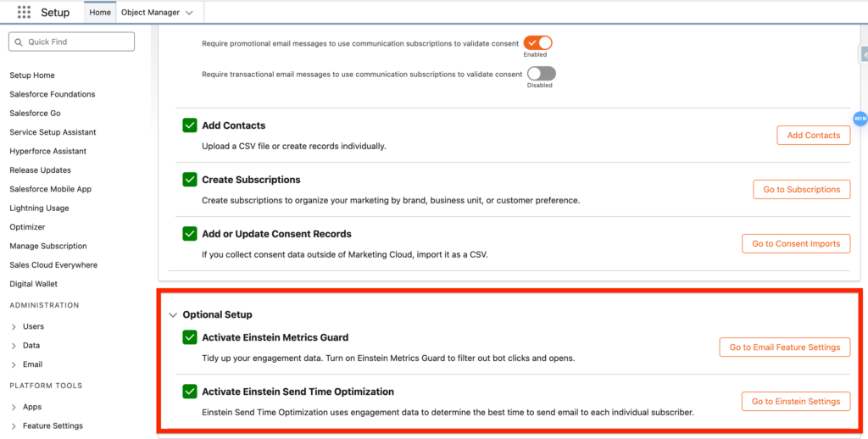Click Go to Einstein Settings button
868x439 pixels.
[795, 401]
